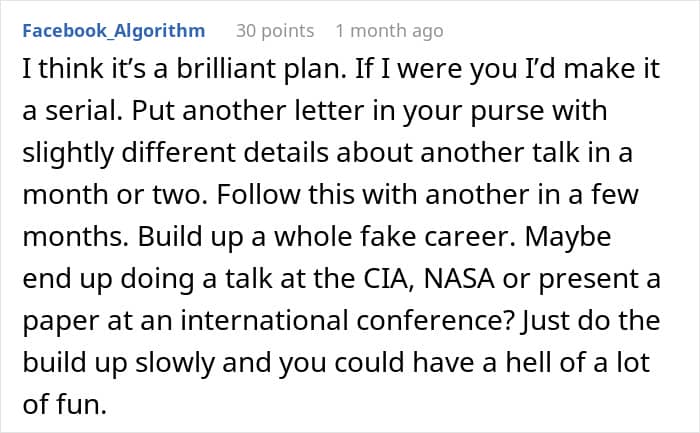Viewport: 700px width, 433px height.
Task: Click the opening words 'I think'
Action: click(x=50, y=73)
